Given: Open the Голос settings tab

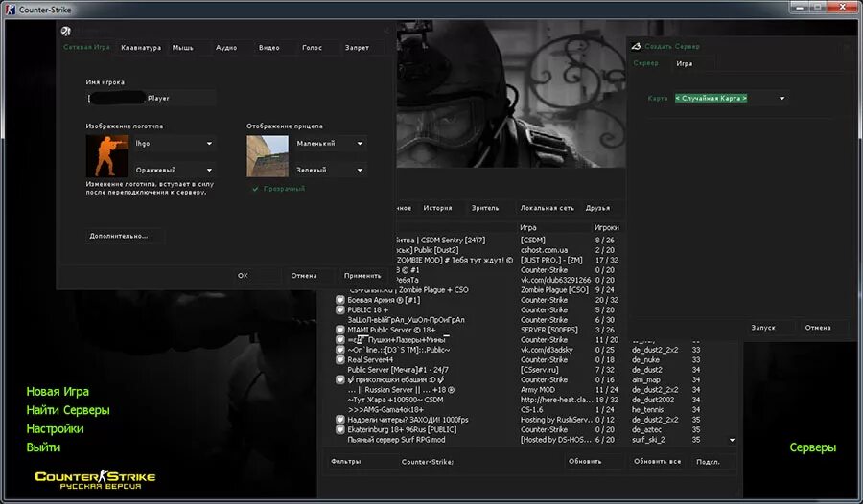Looking at the screenshot, I should click(312, 48).
